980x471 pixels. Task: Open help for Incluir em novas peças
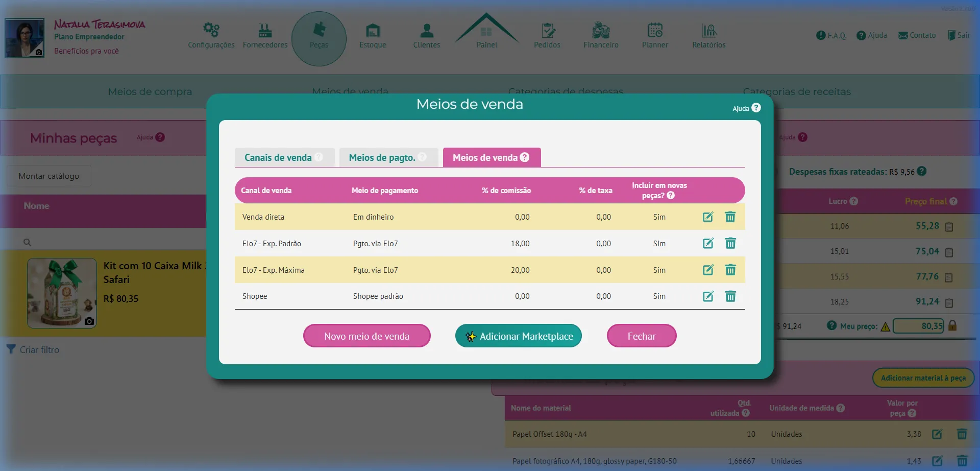pos(671,195)
